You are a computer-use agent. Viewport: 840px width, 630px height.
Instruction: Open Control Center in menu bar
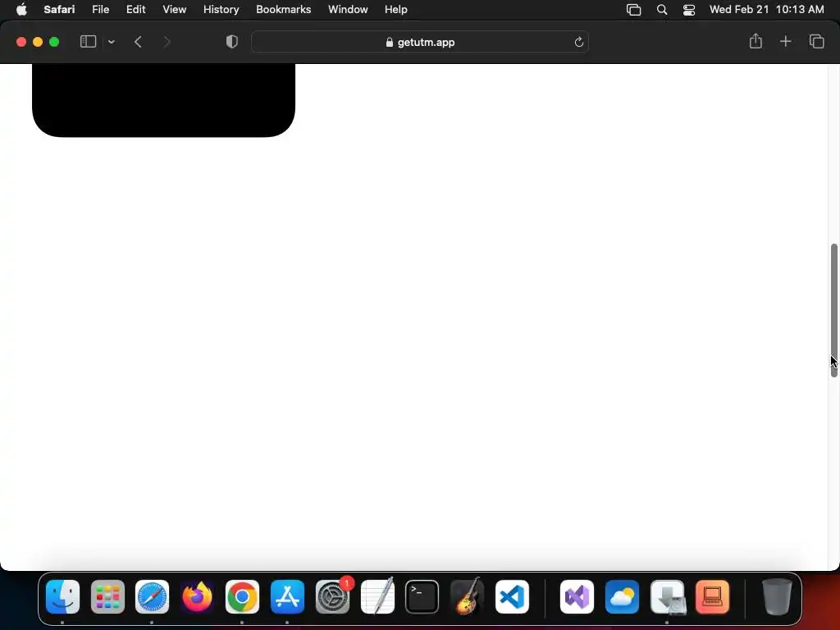click(689, 10)
